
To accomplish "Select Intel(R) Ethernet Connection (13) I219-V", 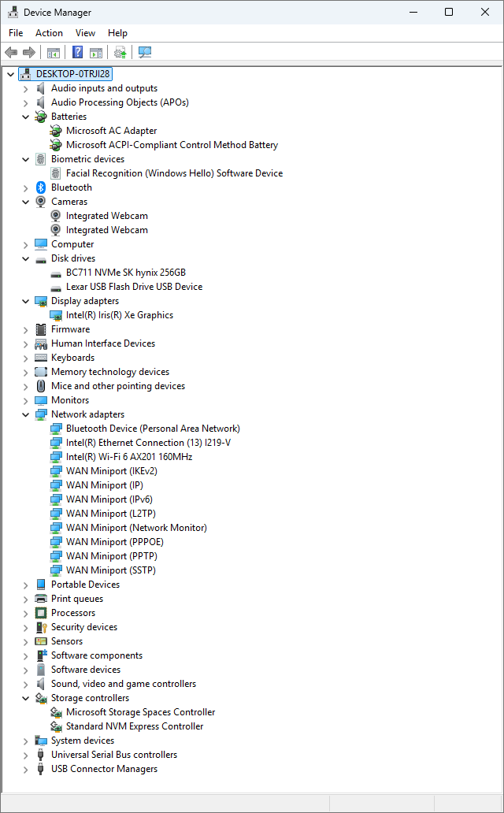I will 148,443.
